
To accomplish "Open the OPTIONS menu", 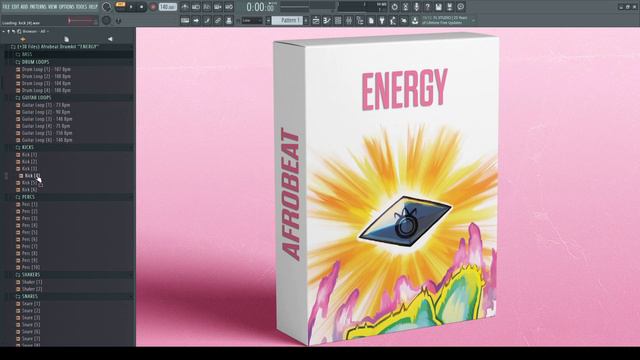I will [x=67, y=7].
